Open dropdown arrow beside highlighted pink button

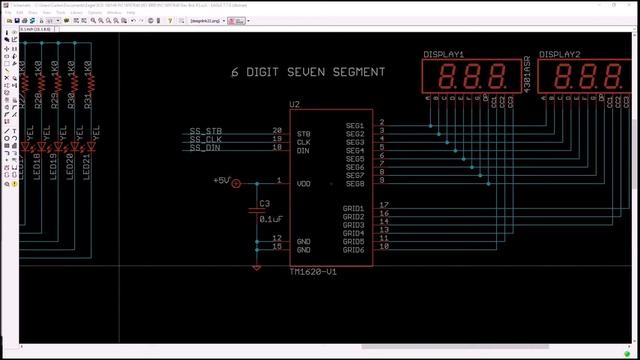point(248,21)
